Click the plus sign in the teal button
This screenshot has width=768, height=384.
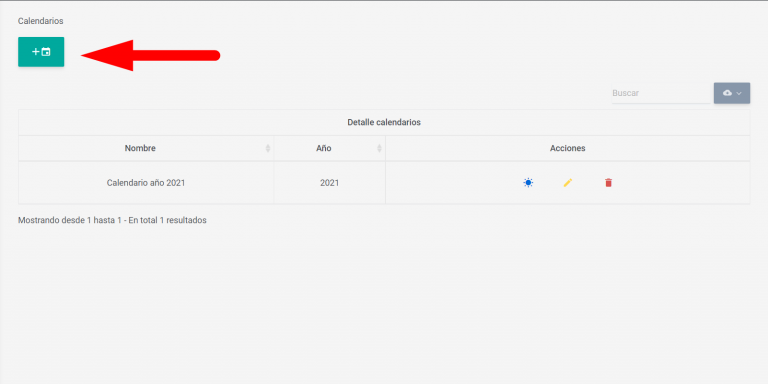(x=35, y=51)
